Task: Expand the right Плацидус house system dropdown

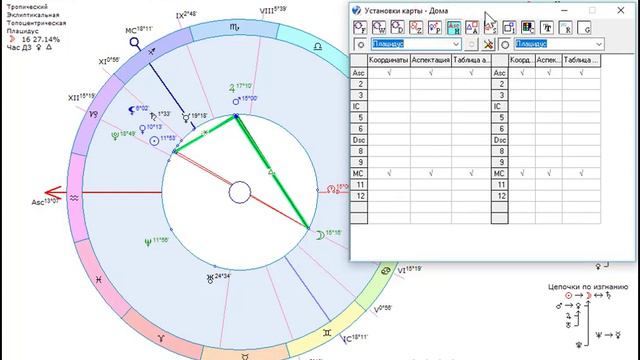Action: pyautogui.click(x=599, y=44)
